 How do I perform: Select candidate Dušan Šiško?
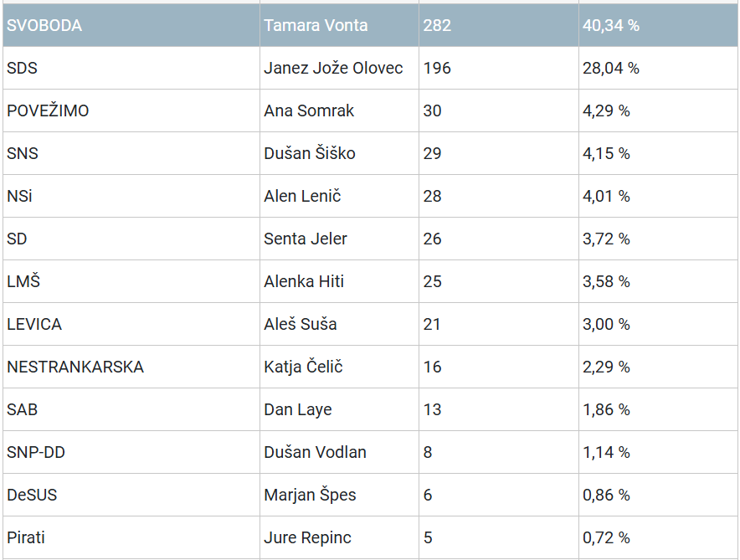click(x=310, y=153)
